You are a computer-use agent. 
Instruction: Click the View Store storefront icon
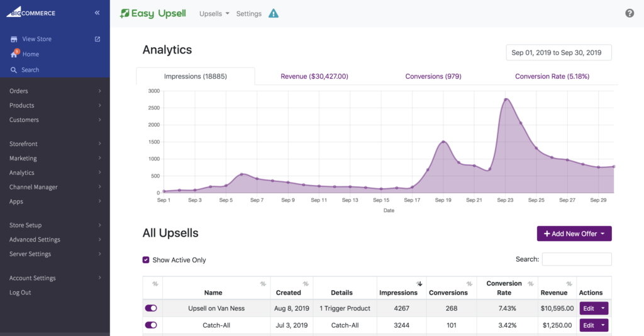click(x=14, y=40)
